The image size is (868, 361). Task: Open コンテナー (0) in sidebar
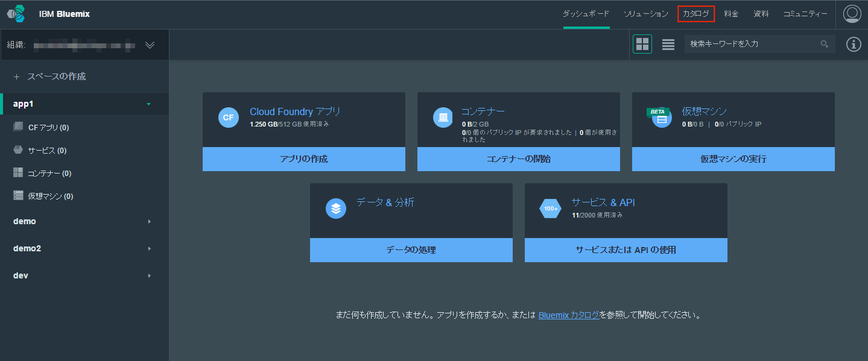(49, 174)
